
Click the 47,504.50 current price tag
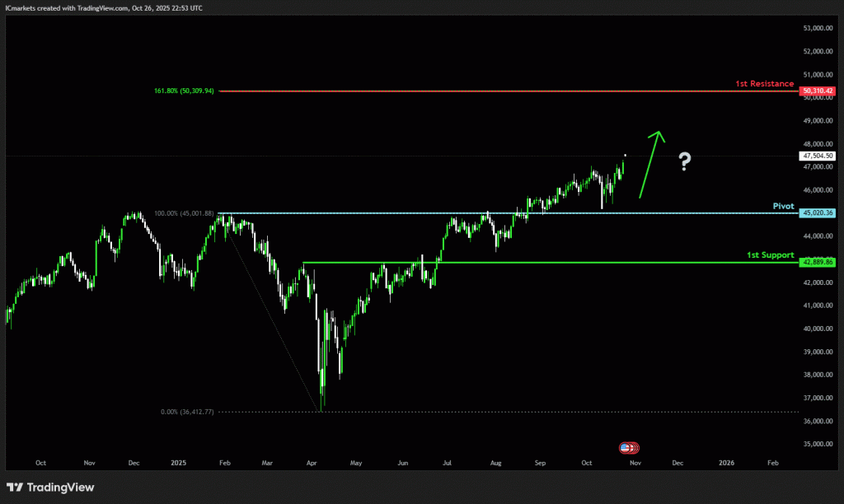pyautogui.click(x=818, y=156)
